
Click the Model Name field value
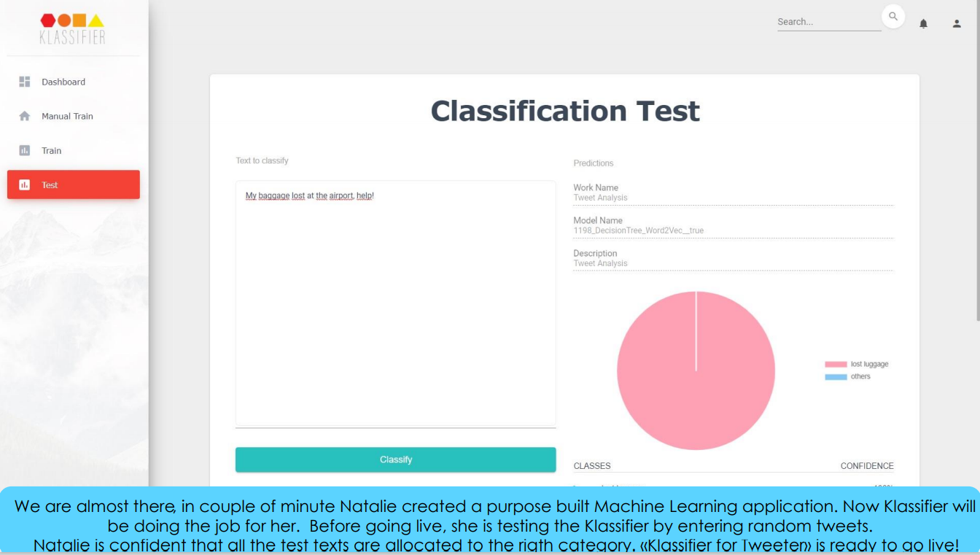click(639, 230)
